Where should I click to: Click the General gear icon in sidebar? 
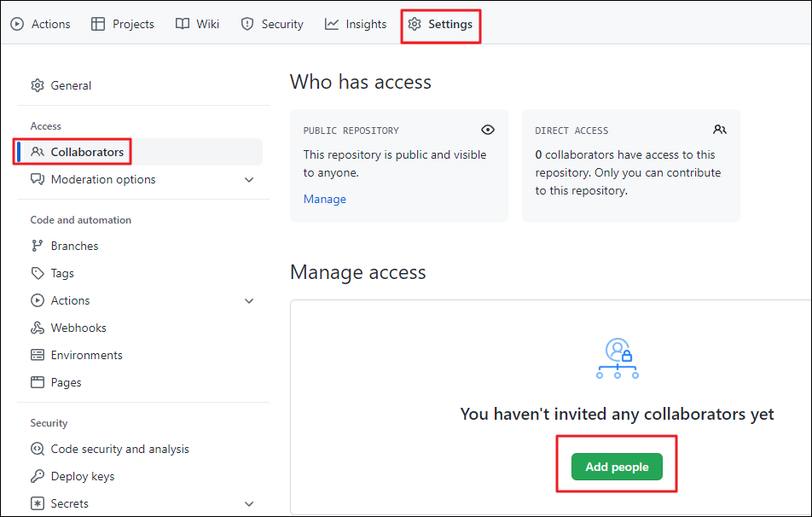coord(38,85)
